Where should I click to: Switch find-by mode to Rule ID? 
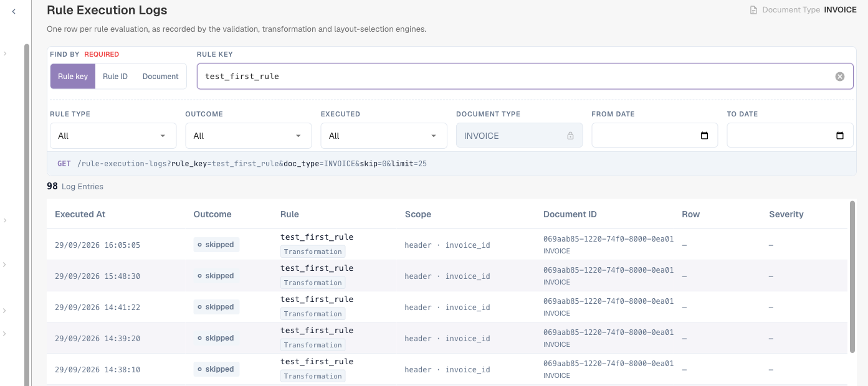115,77
